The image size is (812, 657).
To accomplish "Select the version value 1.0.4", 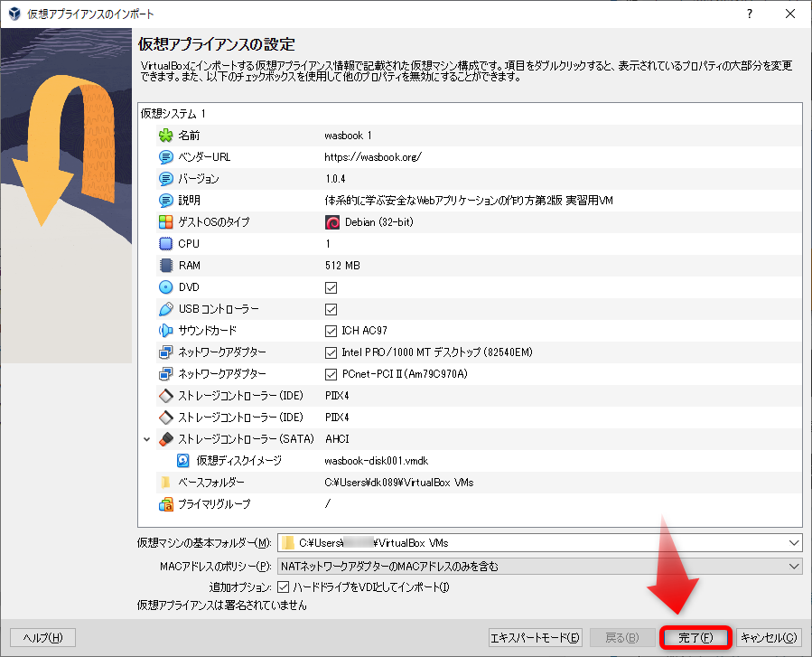I will (336, 179).
